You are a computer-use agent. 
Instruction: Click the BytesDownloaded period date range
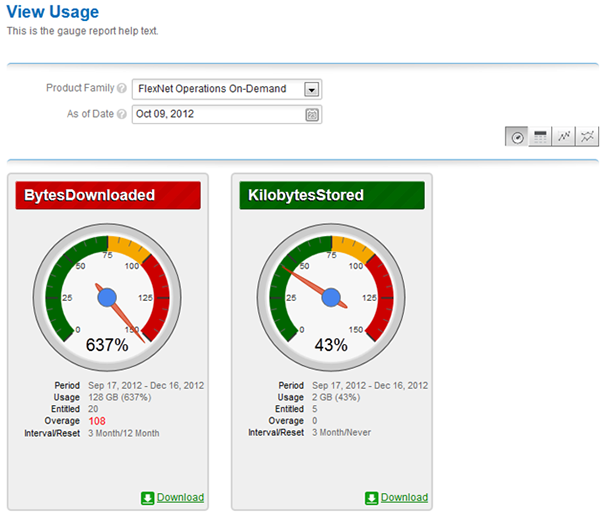pyautogui.click(x=146, y=385)
